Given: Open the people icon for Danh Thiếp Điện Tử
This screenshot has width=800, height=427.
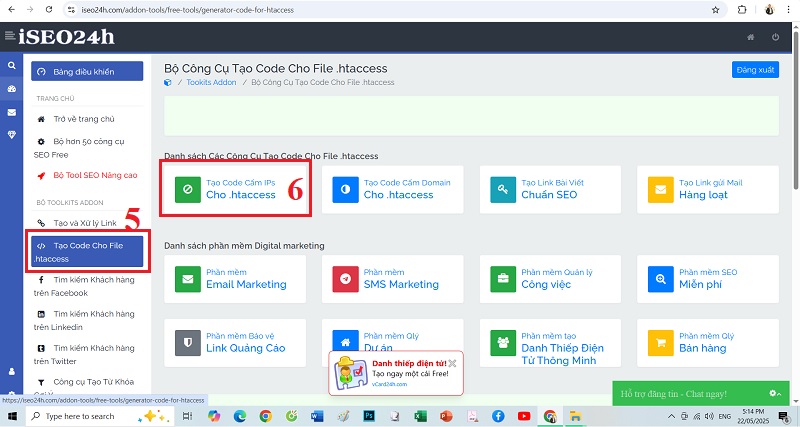Looking at the screenshot, I should (503, 343).
